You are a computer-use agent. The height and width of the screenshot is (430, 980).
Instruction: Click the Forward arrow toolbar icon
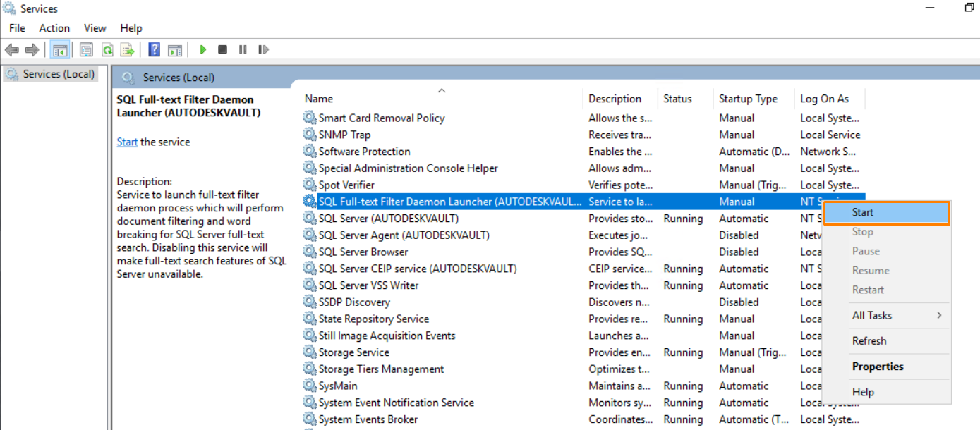(x=32, y=49)
